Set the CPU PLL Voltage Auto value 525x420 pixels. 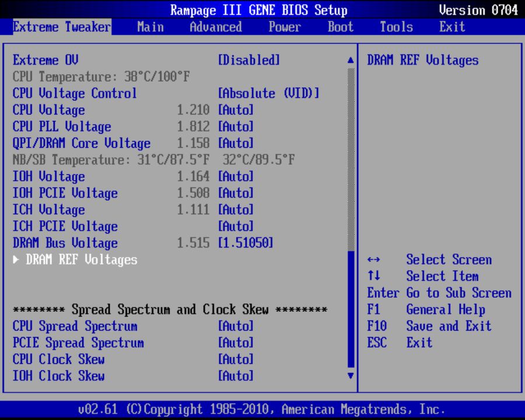click(x=236, y=127)
